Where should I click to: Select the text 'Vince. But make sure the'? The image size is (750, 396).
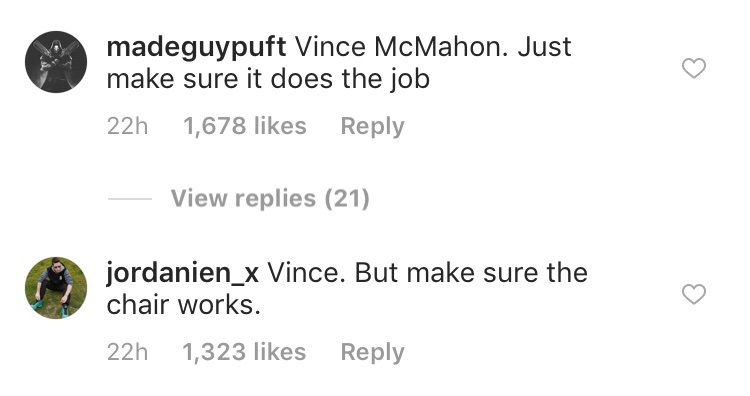click(428, 273)
